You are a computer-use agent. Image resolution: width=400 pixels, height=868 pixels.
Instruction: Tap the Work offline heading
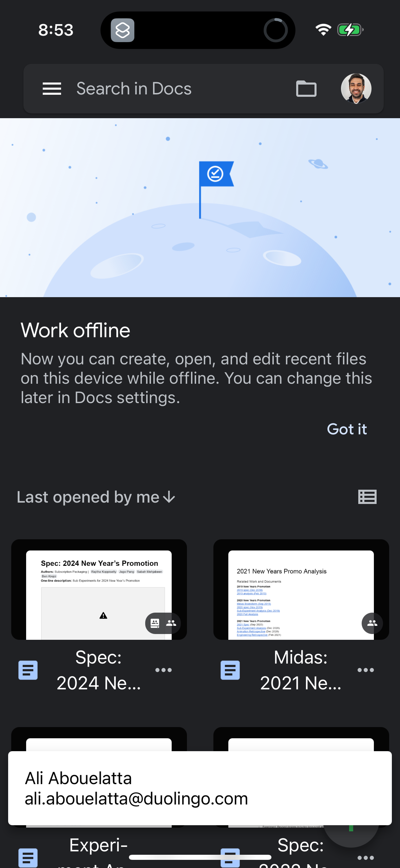pos(75,330)
